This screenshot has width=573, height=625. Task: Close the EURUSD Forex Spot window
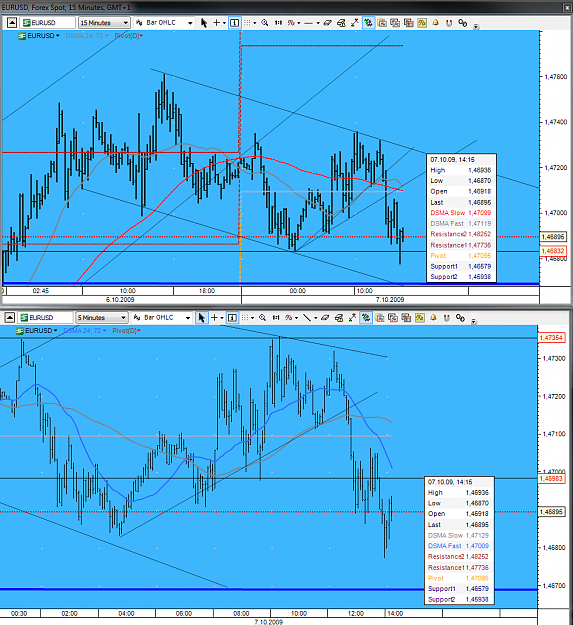point(567,7)
